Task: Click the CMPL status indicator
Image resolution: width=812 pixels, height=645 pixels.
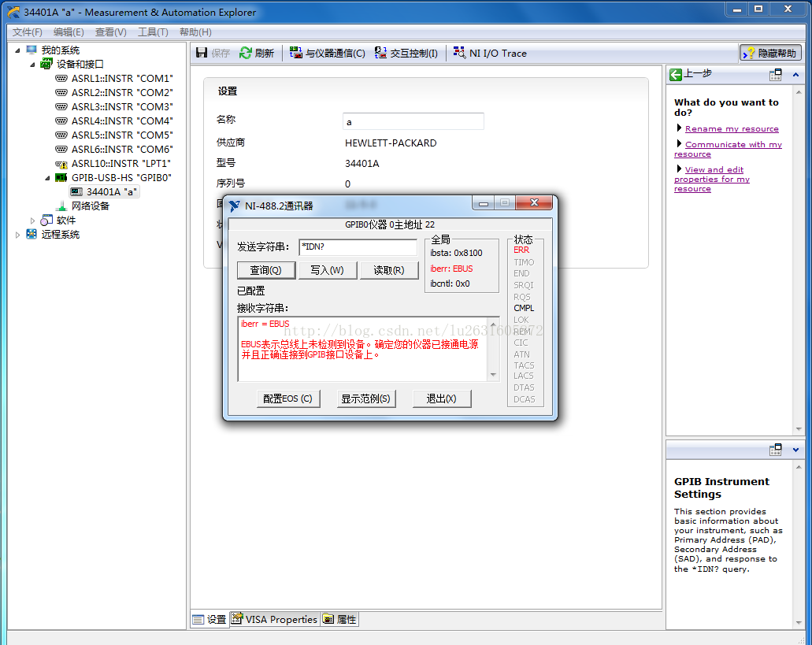Action: [x=524, y=308]
